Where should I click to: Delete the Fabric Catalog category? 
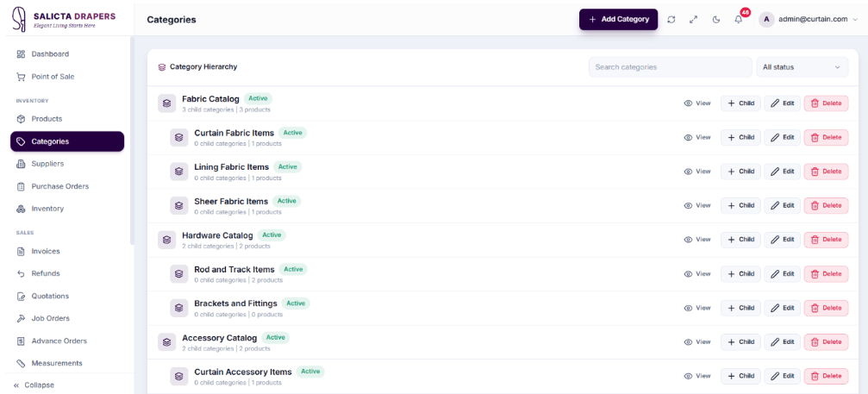(826, 103)
